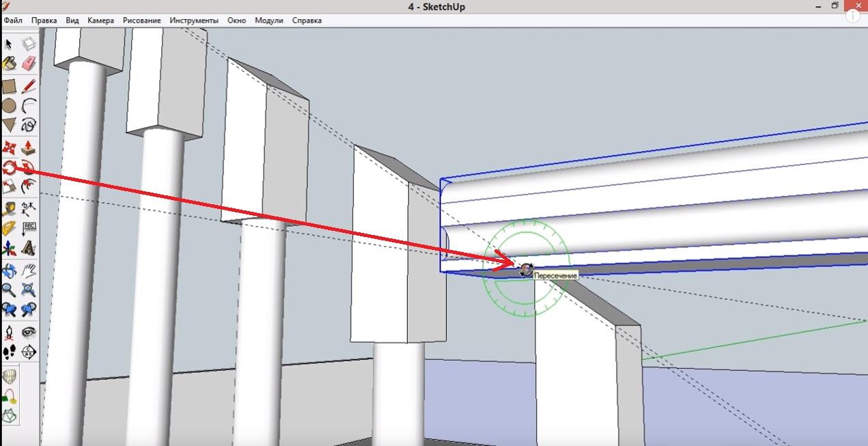Select the Pan hand tool

(x=29, y=270)
